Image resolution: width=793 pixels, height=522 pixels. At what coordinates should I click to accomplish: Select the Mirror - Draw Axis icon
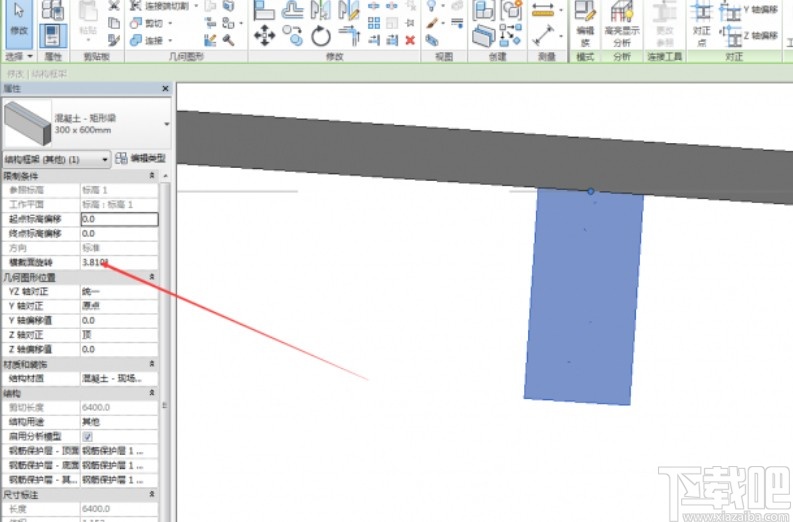(349, 10)
